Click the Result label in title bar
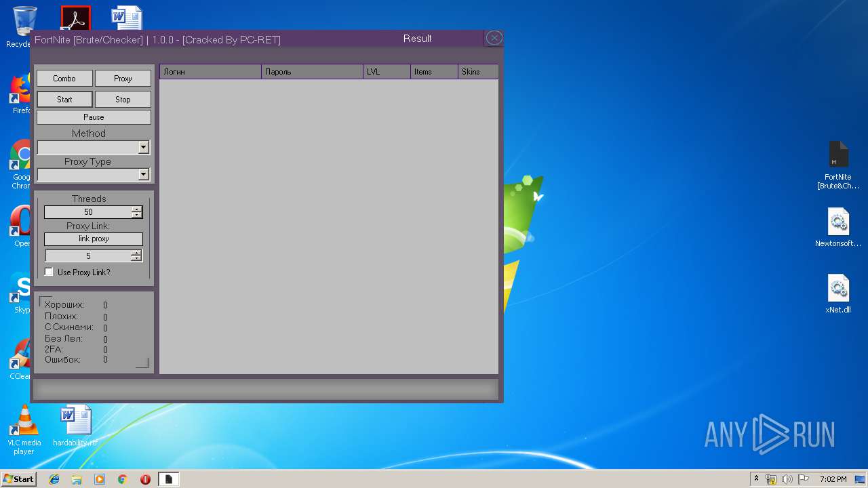The width and height of the screenshot is (868, 488). pos(417,39)
